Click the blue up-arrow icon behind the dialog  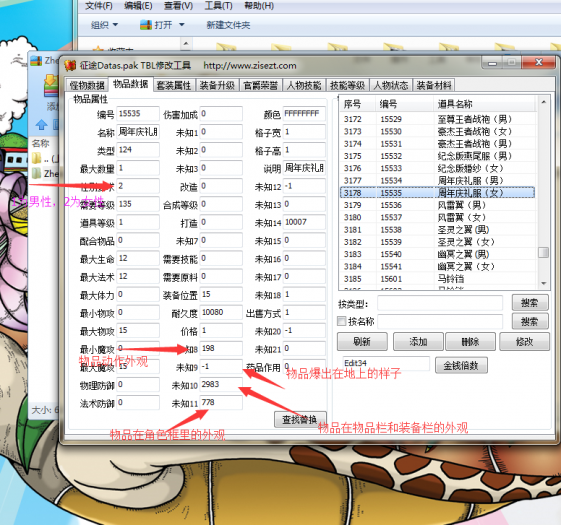click(42, 125)
